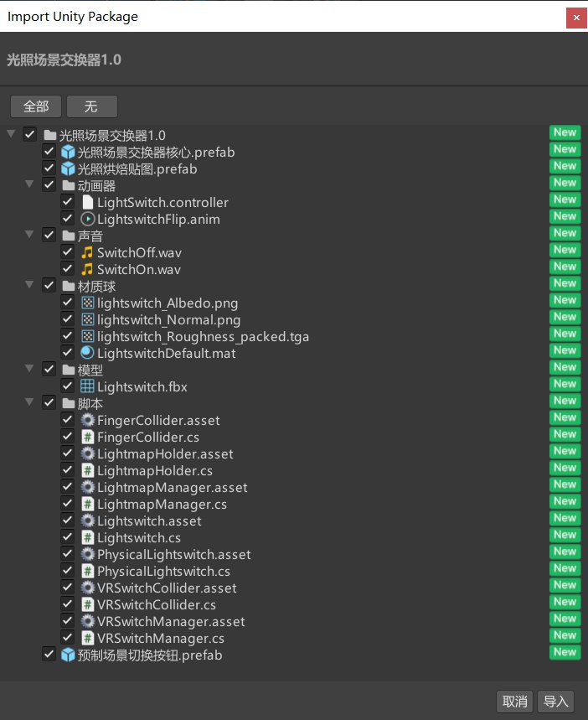Image resolution: width=588 pixels, height=720 pixels.
Task: Select the LightmapHolder.cs file name
Action: tap(155, 471)
